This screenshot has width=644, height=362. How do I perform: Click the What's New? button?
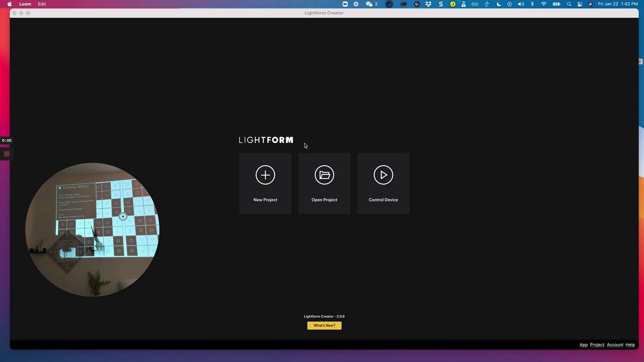(325, 325)
